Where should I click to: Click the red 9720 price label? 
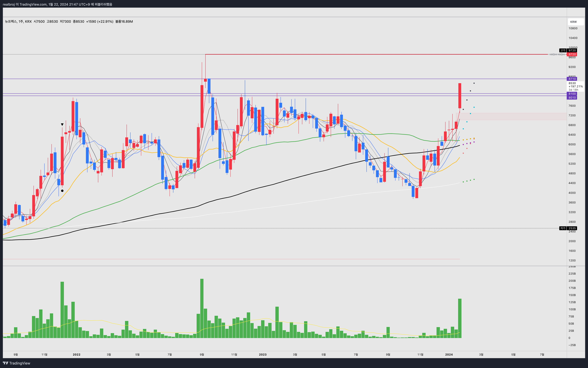point(572,54)
